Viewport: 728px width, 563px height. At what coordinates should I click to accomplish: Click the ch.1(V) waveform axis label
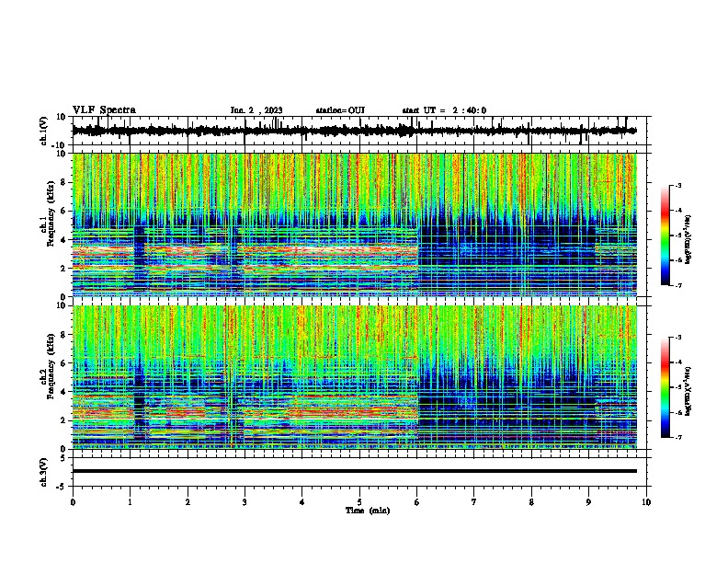44,131
